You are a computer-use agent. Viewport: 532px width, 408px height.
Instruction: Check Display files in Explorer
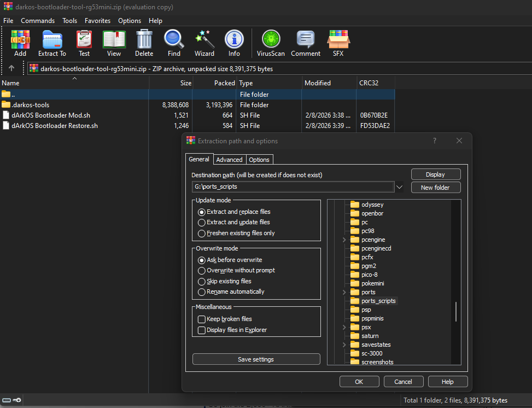coord(202,330)
